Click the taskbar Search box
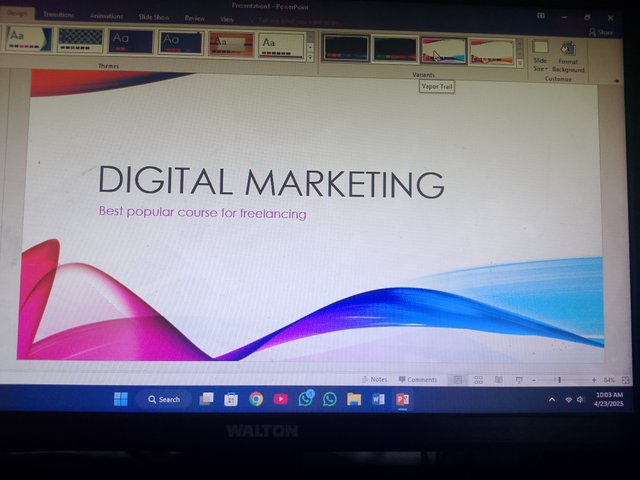This screenshot has width=640, height=480. point(164,399)
